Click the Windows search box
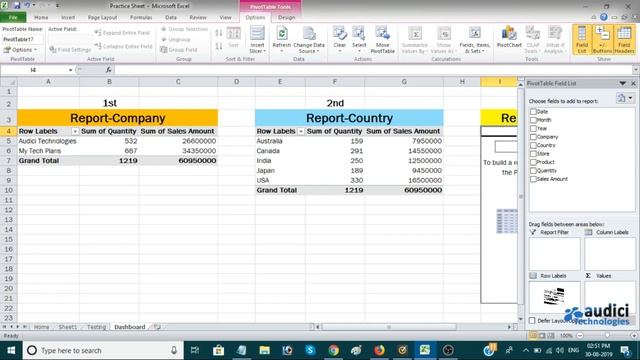Viewport: 640px width, 360px height. coord(102,350)
